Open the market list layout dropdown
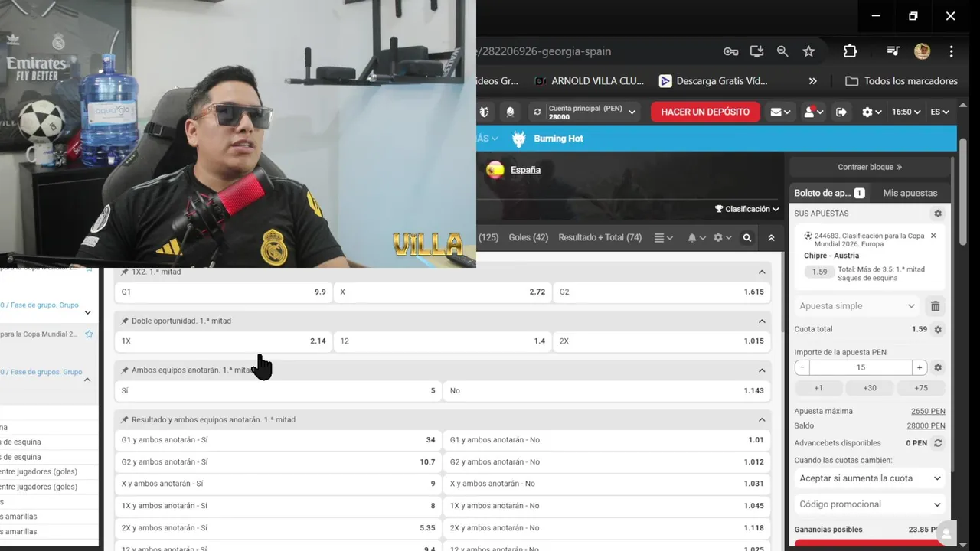The width and height of the screenshot is (980, 551). [664, 238]
